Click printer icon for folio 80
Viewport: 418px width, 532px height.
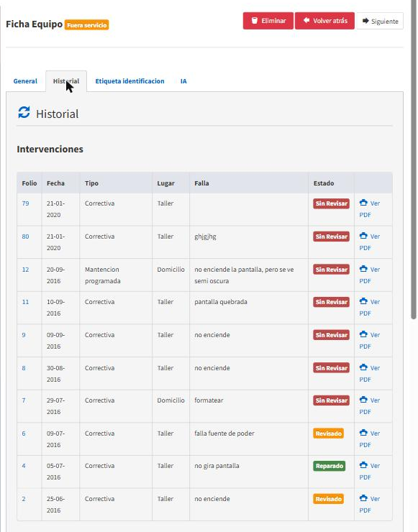[x=363, y=236]
